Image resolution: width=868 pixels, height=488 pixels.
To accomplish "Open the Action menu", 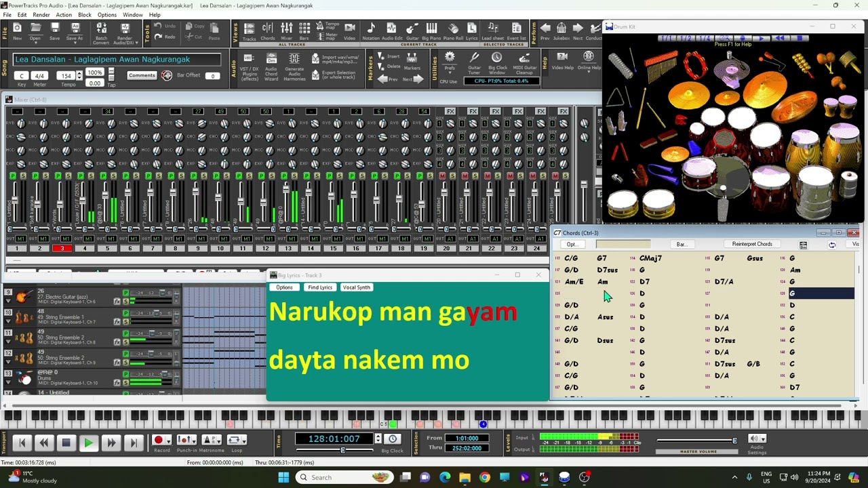I will pos(64,15).
